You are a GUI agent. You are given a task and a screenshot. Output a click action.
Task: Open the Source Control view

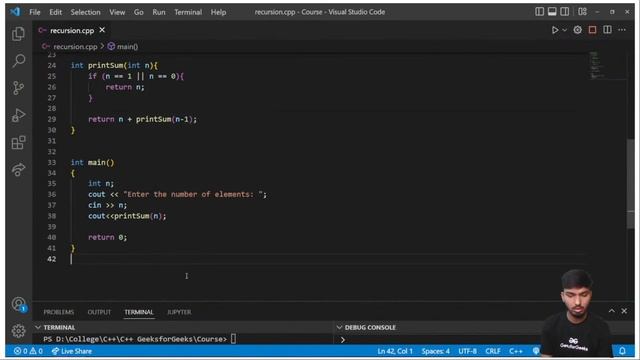point(18,88)
